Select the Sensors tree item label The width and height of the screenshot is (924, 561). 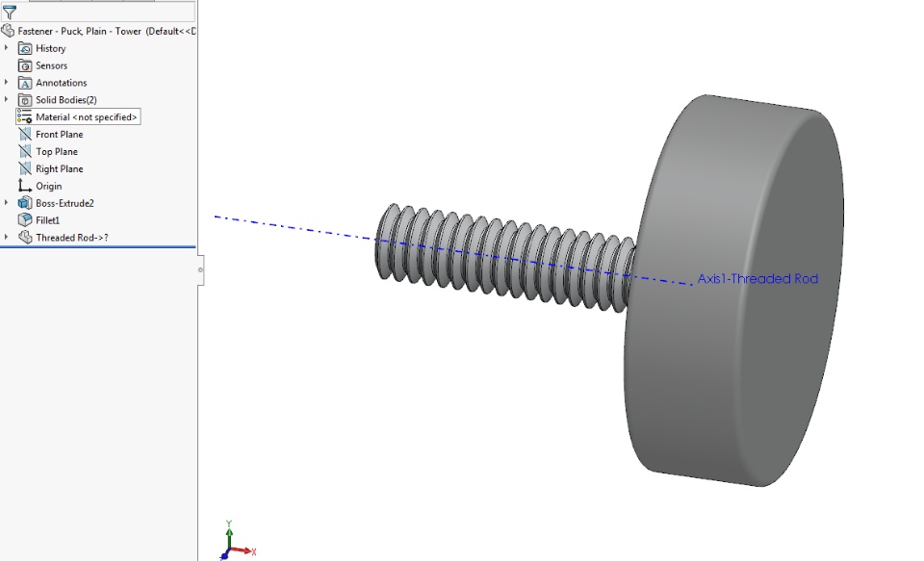tap(51, 65)
